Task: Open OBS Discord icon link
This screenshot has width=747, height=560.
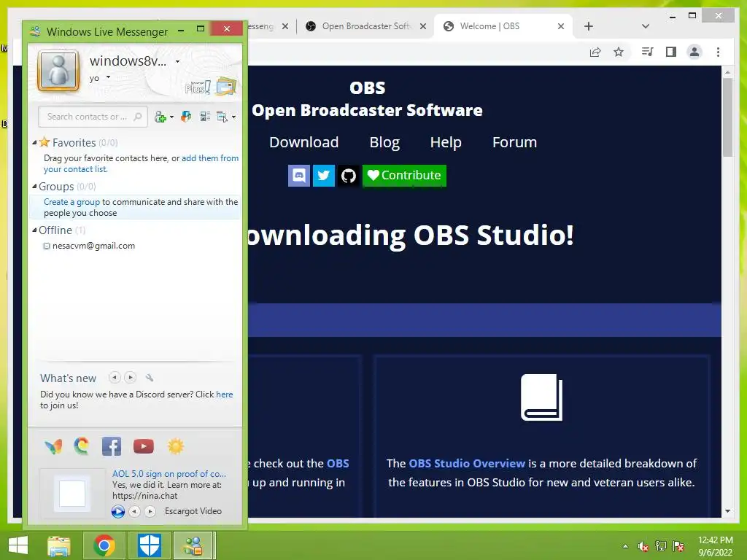Action: (x=299, y=176)
